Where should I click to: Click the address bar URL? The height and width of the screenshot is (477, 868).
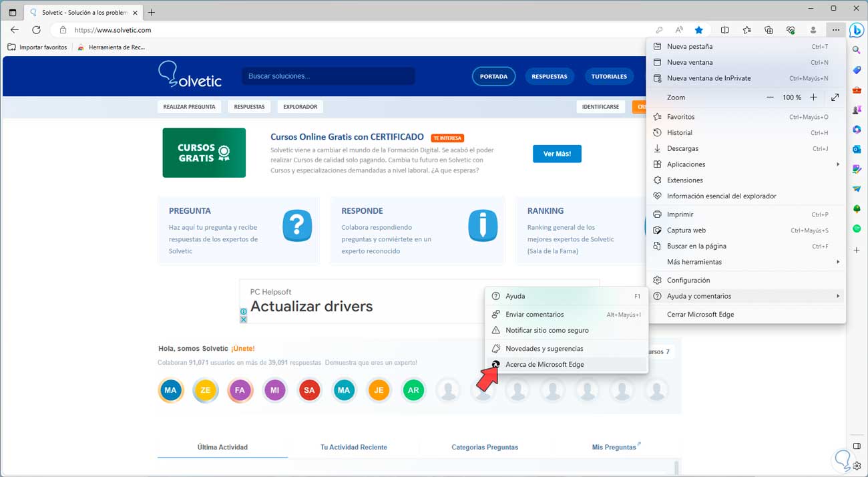[112, 30]
